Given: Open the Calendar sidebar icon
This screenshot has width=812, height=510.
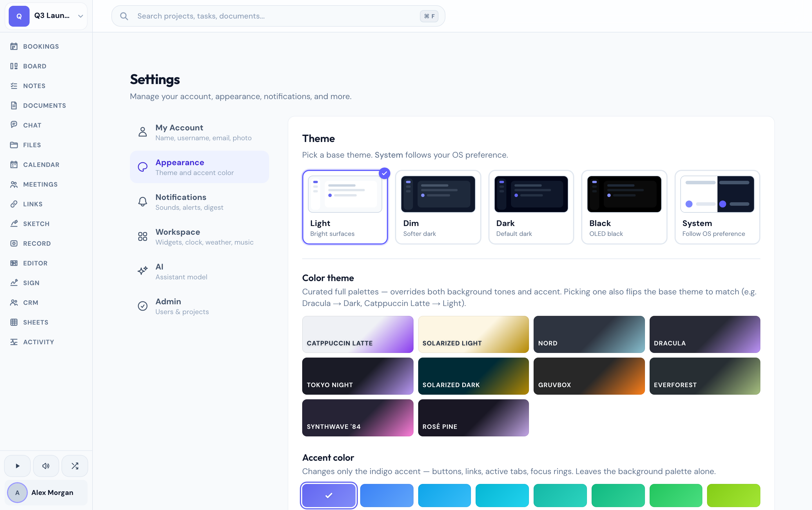Looking at the screenshot, I should point(14,164).
